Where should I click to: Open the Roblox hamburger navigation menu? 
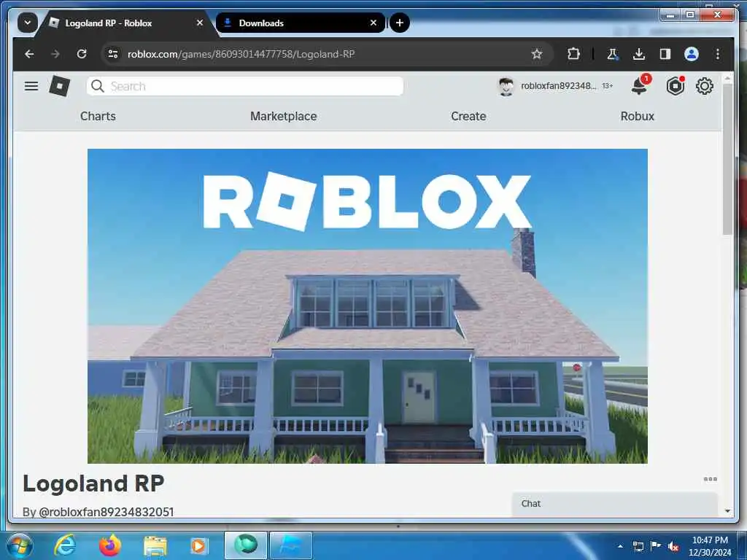31,86
